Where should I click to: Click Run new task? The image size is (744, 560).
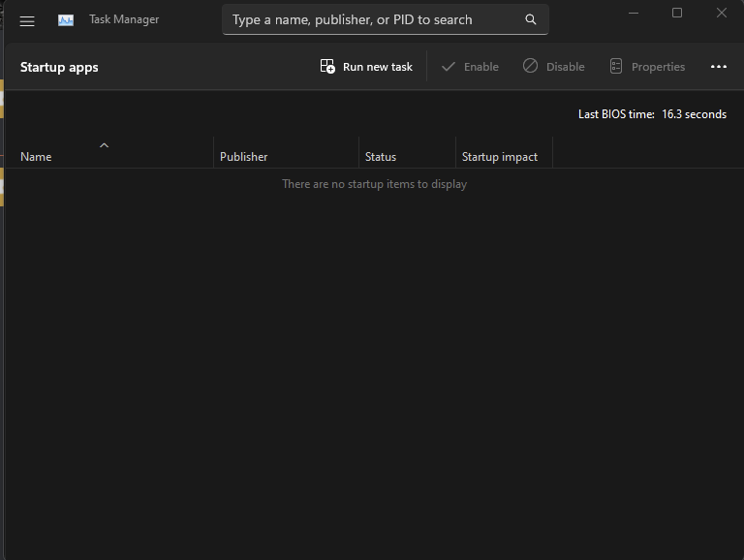click(x=366, y=67)
